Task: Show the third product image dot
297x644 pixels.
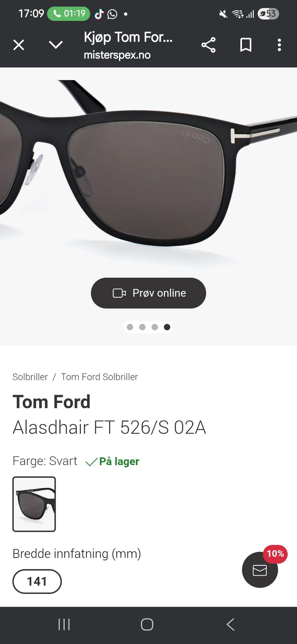Action: 155,327
